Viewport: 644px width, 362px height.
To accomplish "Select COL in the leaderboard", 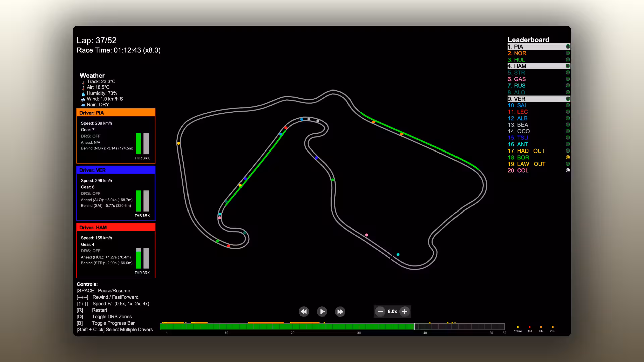I will [x=539, y=170].
